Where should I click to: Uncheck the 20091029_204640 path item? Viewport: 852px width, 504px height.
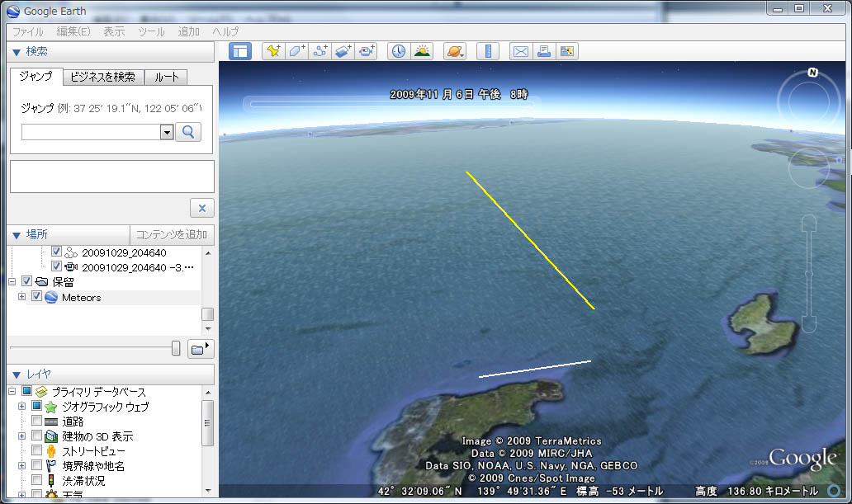pyautogui.click(x=56, y=252)
